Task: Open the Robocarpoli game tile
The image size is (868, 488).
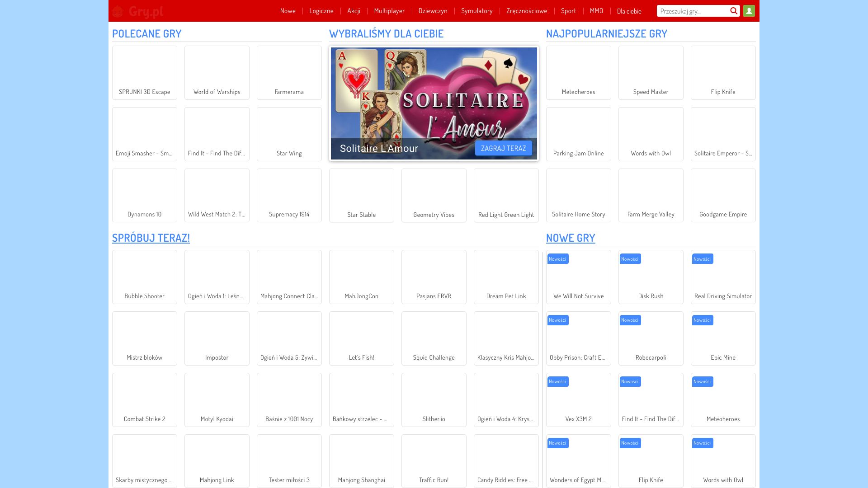Action: (x=651, y=338)
